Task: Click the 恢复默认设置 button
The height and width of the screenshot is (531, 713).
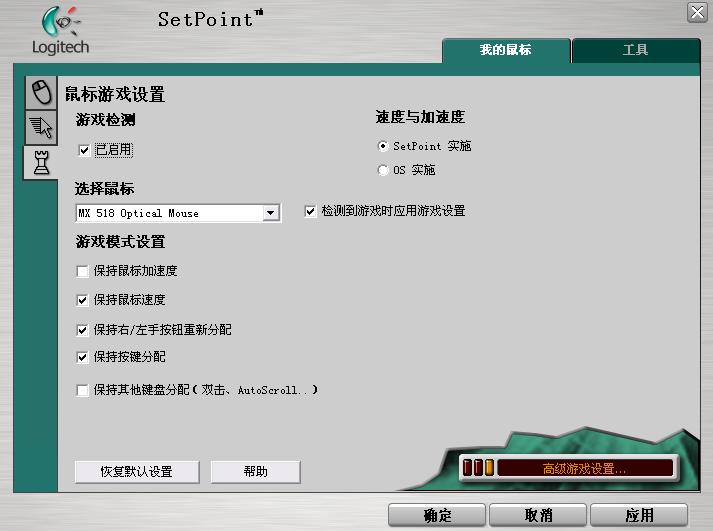Action: pos(137,471)
